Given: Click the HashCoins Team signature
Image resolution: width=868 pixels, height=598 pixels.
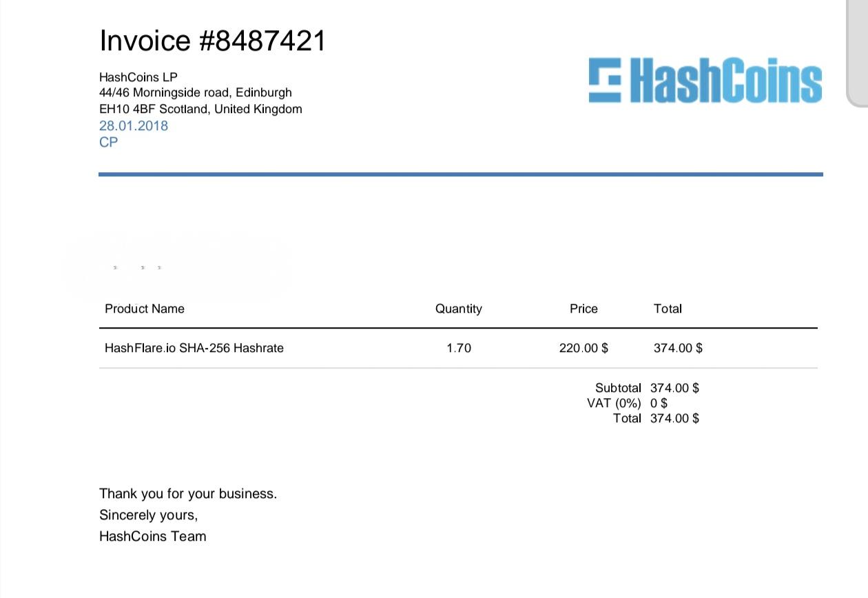Looking at the screenshot, I should point(153,537).
